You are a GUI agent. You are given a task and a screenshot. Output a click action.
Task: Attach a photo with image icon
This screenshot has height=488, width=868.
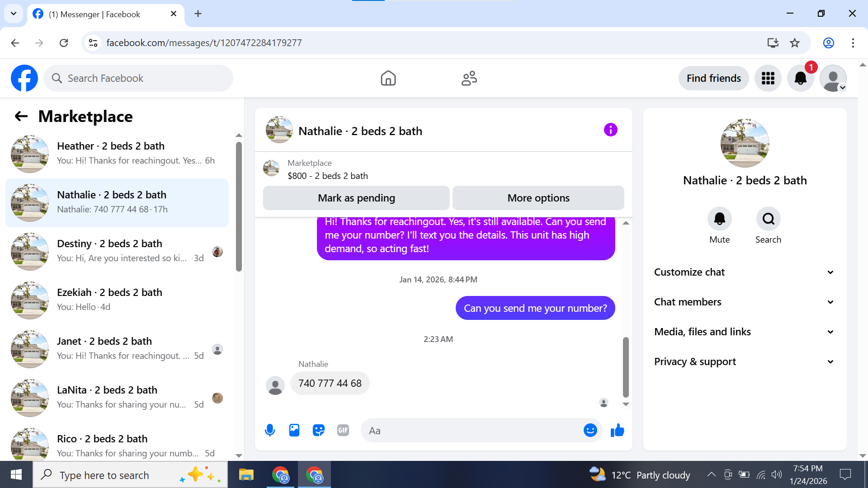(x=294, y=430)
